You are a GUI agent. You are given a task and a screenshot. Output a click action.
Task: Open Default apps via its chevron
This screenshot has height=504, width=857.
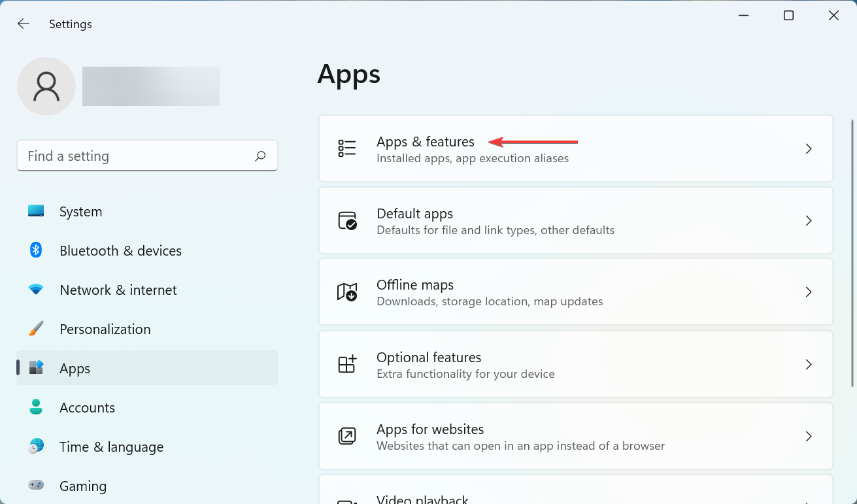[809, 220]
